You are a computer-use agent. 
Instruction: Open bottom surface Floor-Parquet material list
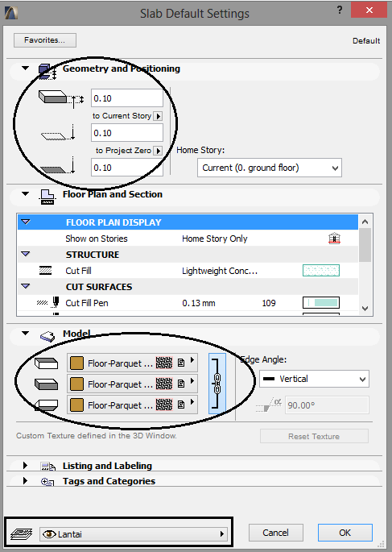point(132,405)
